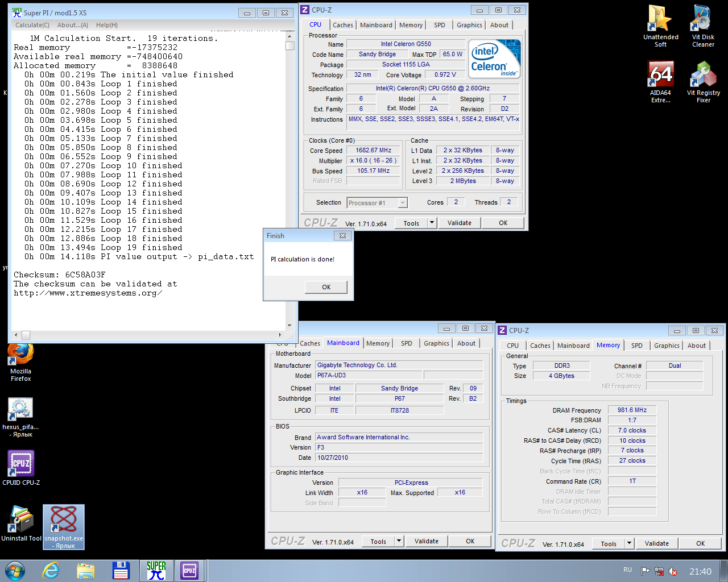
Task: Open the Calculate(C) menu in Super PI
Action: click(32, 25)
